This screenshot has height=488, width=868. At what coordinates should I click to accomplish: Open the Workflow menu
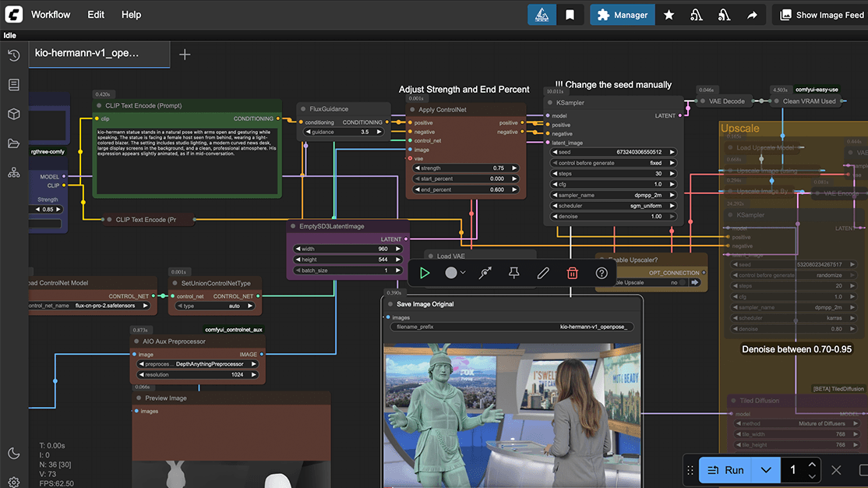(50, 14)
